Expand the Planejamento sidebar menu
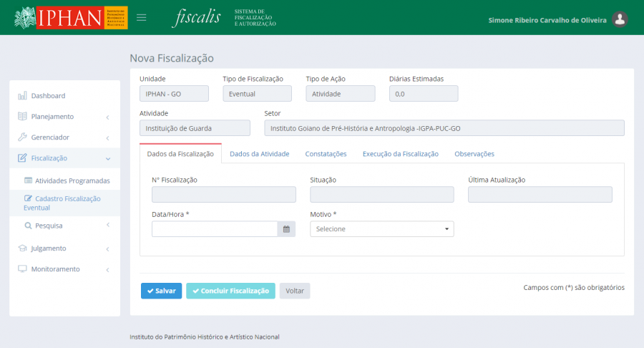Screen dimensions: 644x348 pos(64,117)
